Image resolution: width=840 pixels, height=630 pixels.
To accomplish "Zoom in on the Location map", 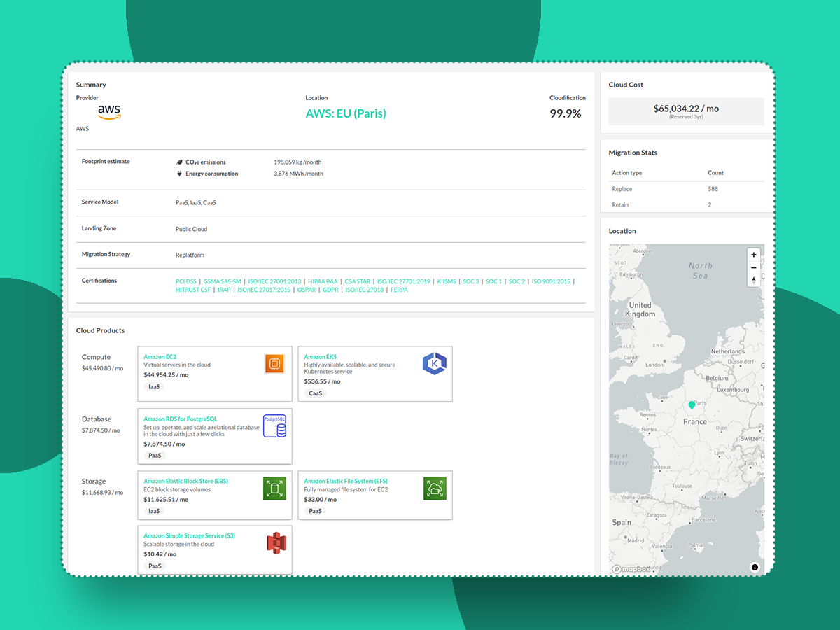I will tap(753, 255).
